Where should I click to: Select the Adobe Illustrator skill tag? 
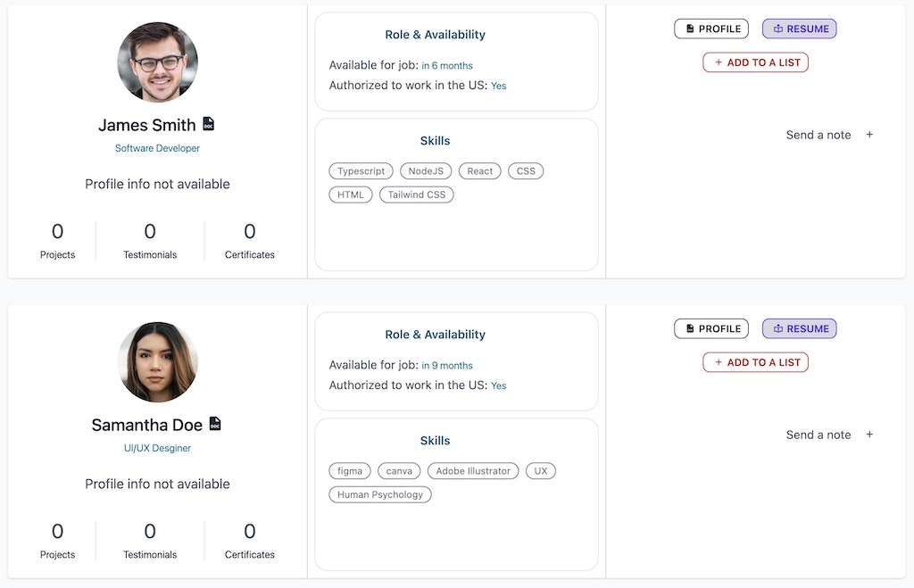(473, 471)
